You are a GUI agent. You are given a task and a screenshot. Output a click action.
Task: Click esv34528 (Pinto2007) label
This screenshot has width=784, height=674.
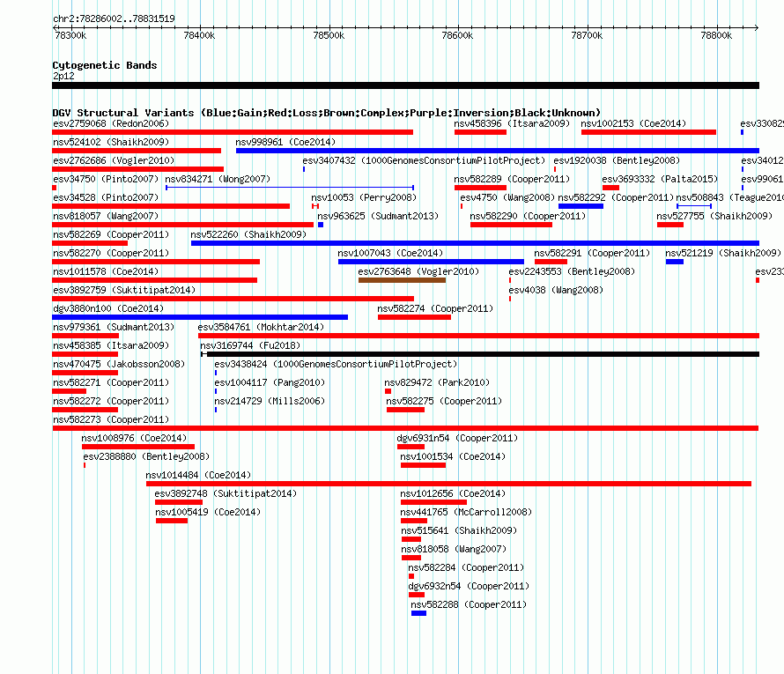pos(106,197)
